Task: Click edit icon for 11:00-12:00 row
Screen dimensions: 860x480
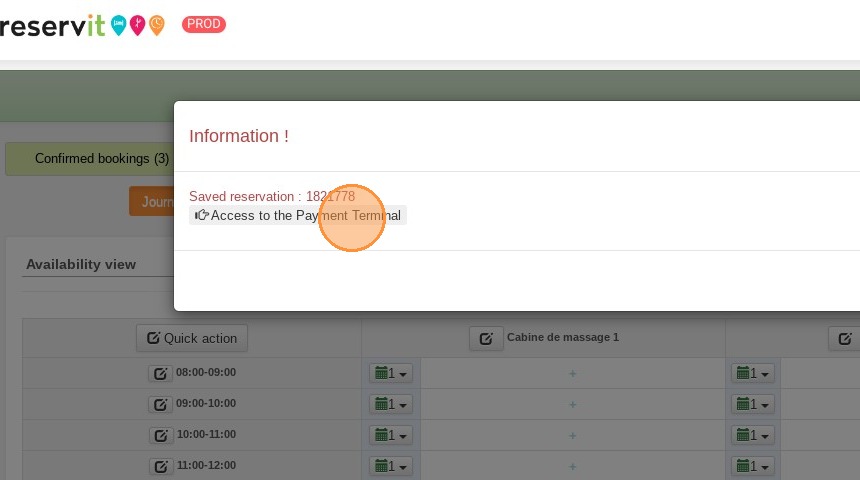Action: point(161,467)
